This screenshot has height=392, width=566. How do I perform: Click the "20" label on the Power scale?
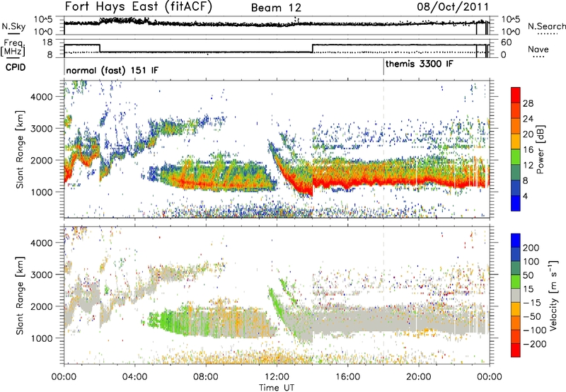click(528, 134)
